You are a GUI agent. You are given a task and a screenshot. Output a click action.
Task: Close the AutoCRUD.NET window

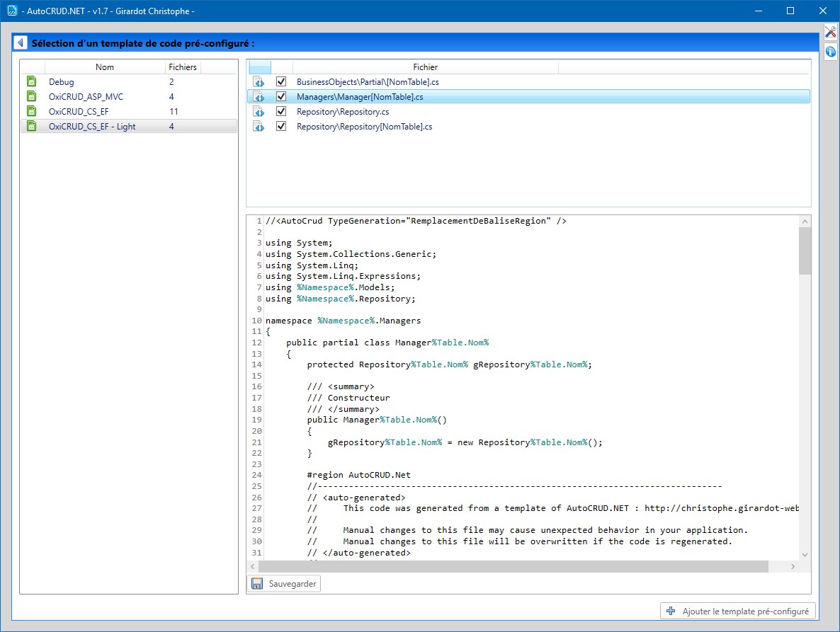click(823, 11)
